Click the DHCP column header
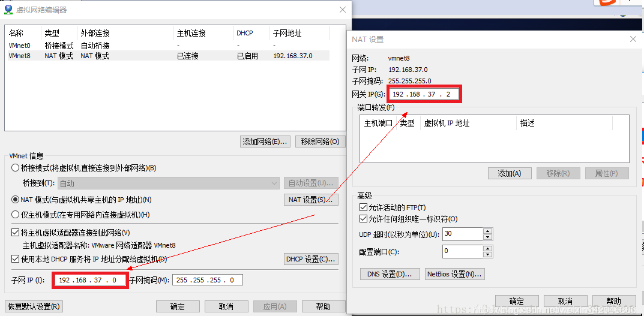Viewport: 644px width, 316px height. (251, 33)
